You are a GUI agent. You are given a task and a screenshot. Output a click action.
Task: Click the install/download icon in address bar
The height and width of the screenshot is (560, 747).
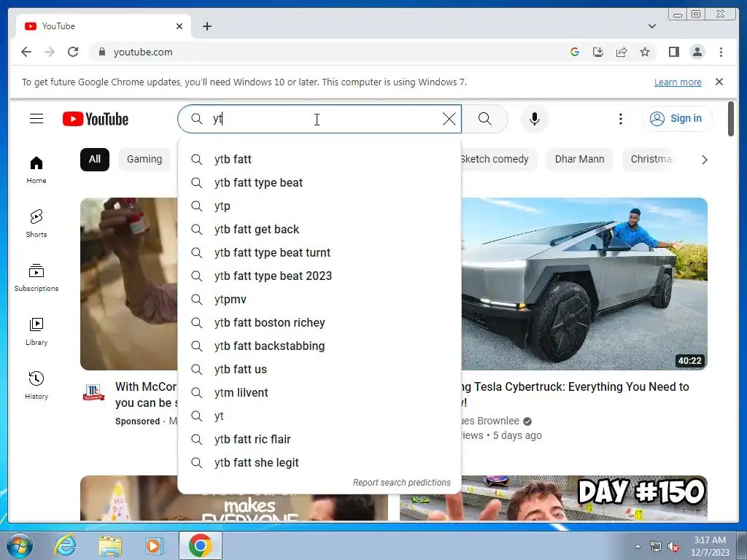pyautogui.click(x=598, y=52)
